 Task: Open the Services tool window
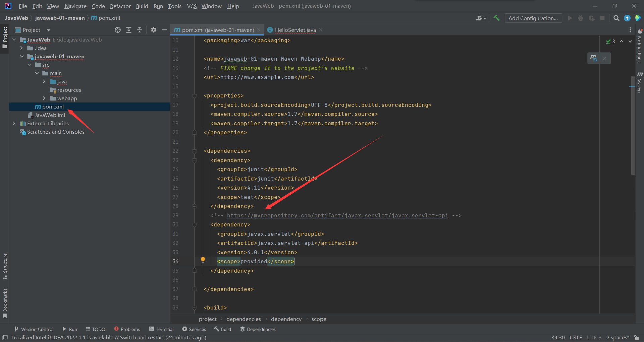point(194,329)
